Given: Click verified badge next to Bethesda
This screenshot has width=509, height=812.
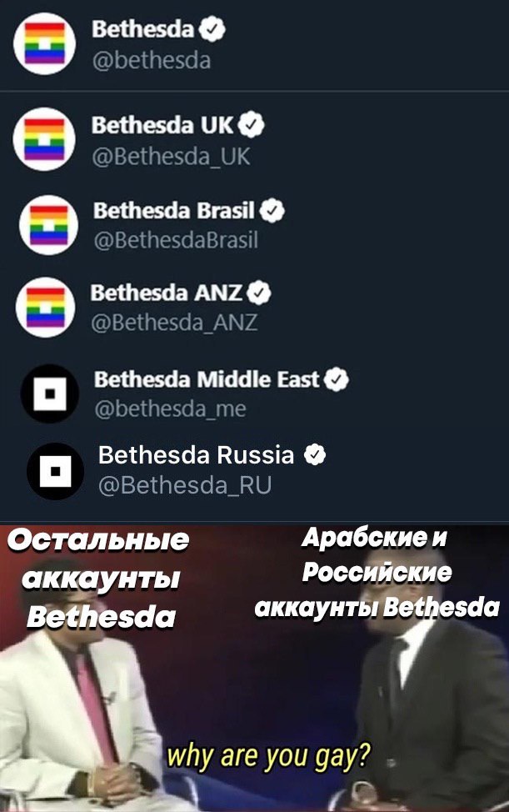Looking at the screenshot, I should [x=212, y=29].
